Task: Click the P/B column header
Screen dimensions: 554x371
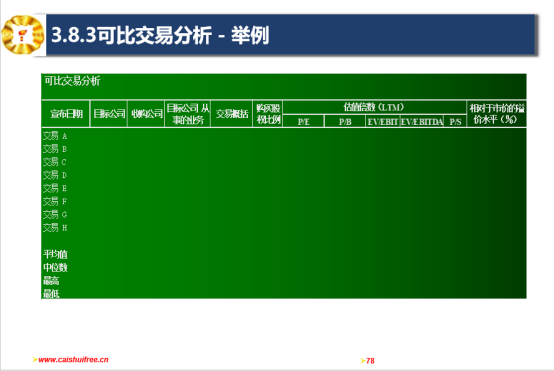Action: pos(345,122)
